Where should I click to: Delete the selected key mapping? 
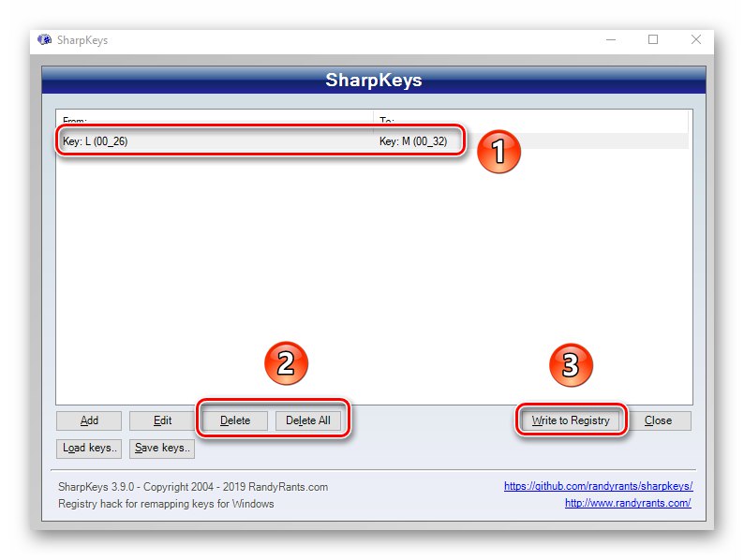point(235,420)
